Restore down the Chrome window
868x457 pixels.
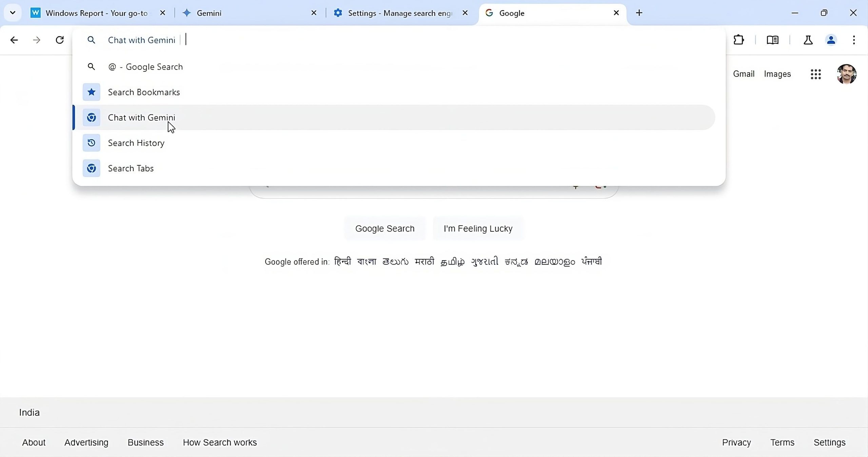point(824,13)
